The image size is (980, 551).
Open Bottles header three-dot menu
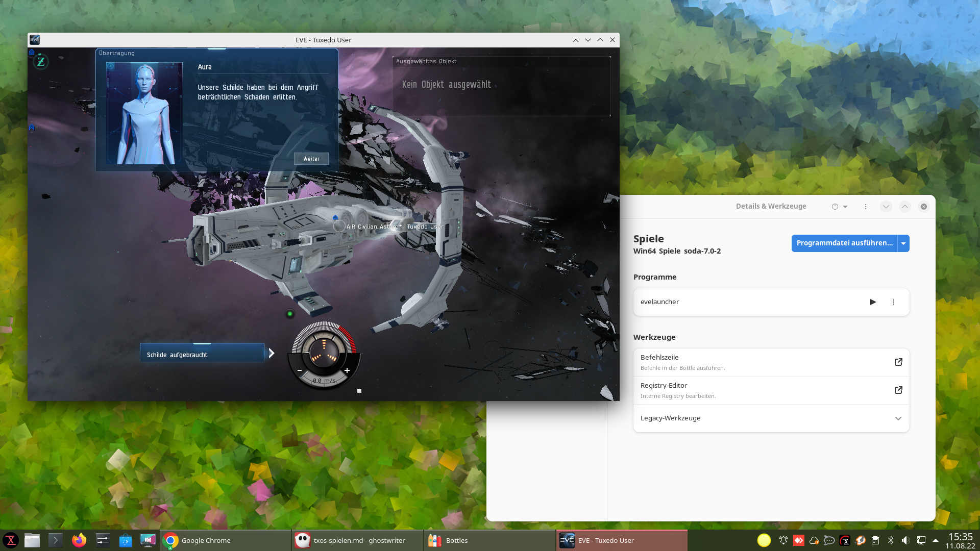click(866, 207)
